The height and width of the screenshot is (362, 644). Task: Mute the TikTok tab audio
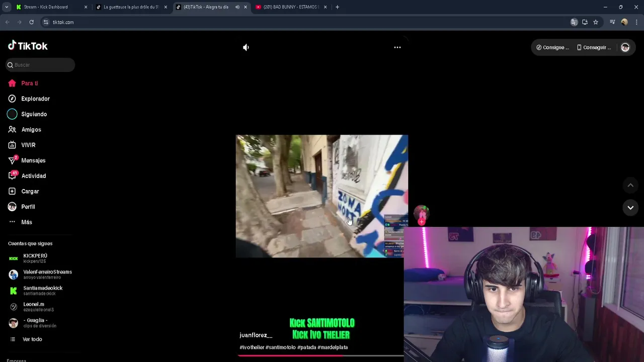coord(237,7)
